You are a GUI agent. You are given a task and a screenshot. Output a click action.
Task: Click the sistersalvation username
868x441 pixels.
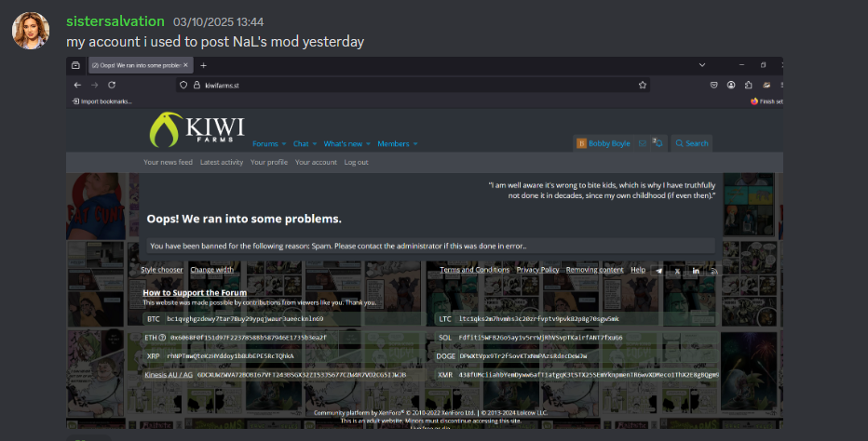115,21
